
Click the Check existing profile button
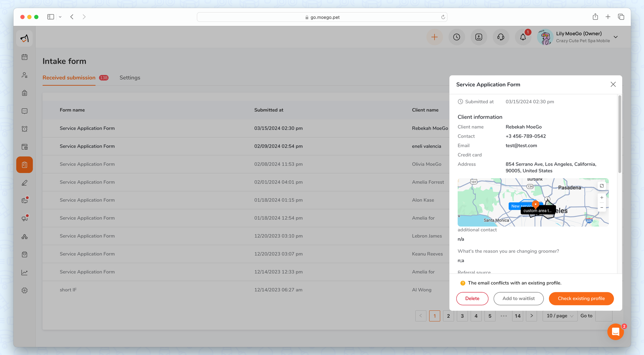581,299
